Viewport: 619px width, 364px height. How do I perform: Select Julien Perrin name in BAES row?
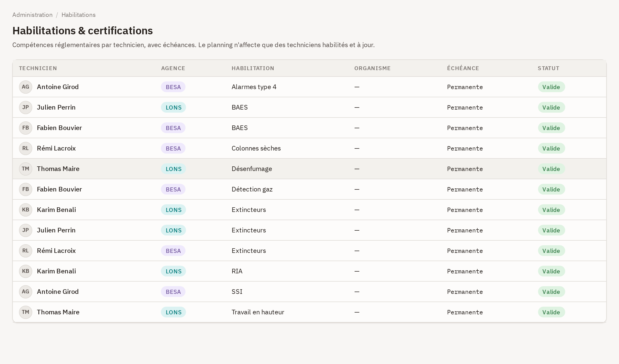[x=56, y=107]
